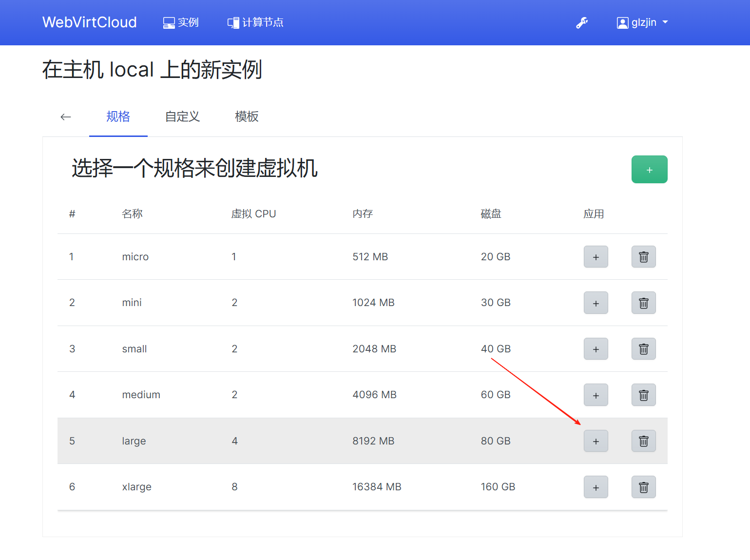This screenshot has height=560, width=750.
Task: Select the xlarge flavor name
Action: (x=137, y=487)
